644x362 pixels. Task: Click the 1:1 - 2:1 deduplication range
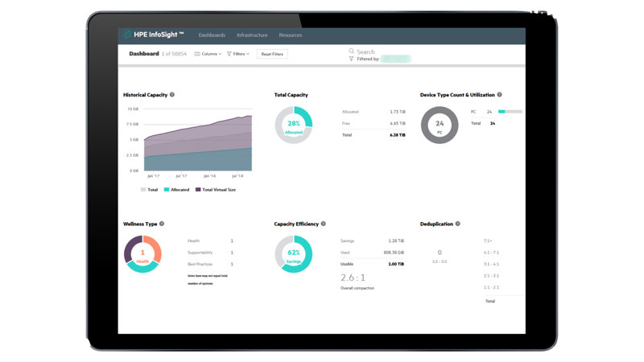click(x=491, y=287)
